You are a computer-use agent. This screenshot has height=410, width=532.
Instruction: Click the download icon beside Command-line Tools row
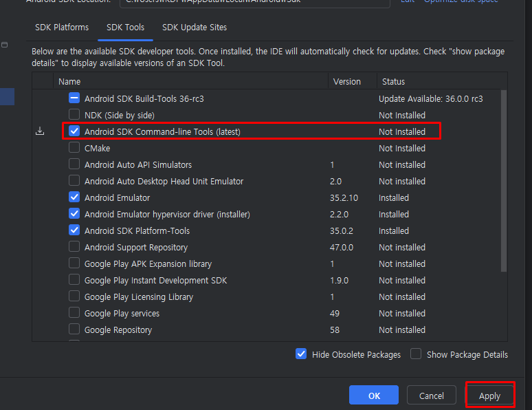coord(40,131)
